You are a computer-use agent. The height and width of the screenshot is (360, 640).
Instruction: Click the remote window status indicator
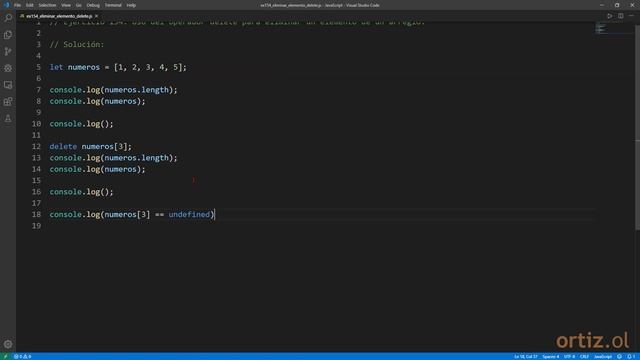point(5,357)
